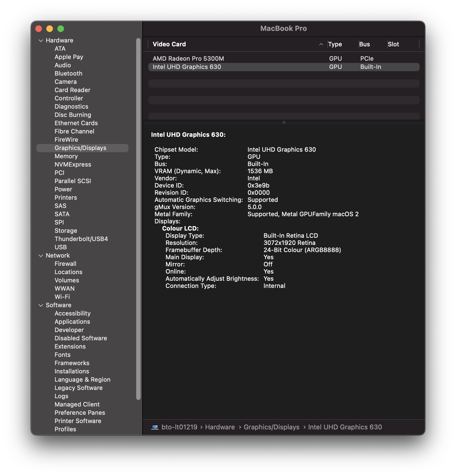Collapse the Software section chevron
This screenshot has height=476, width=456.
(41, 305)
